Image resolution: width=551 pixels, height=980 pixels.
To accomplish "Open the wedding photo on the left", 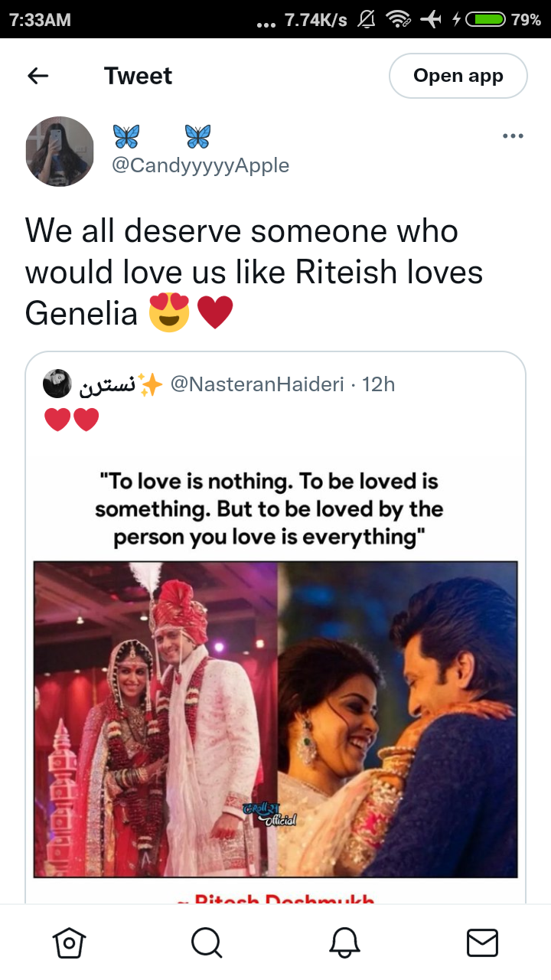I will point(155,719).
